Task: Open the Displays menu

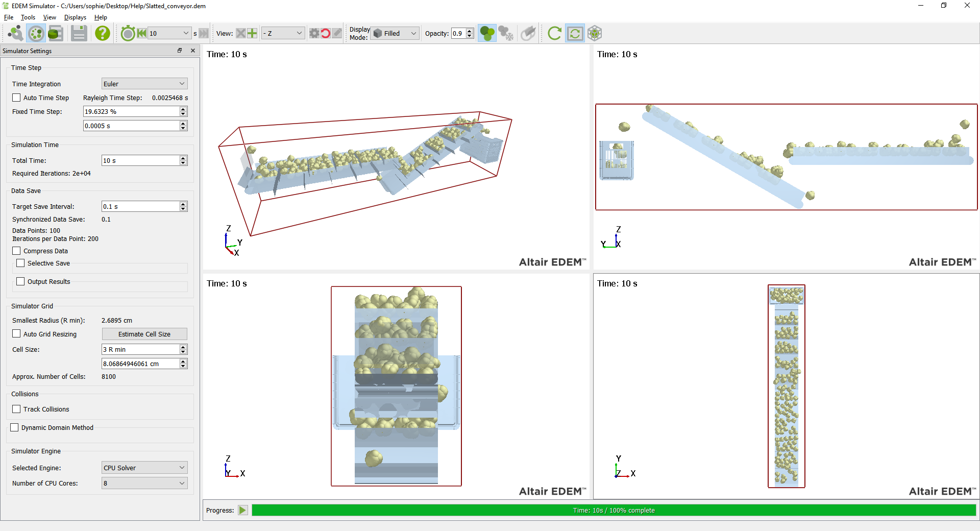Action: tap(75, 17)
